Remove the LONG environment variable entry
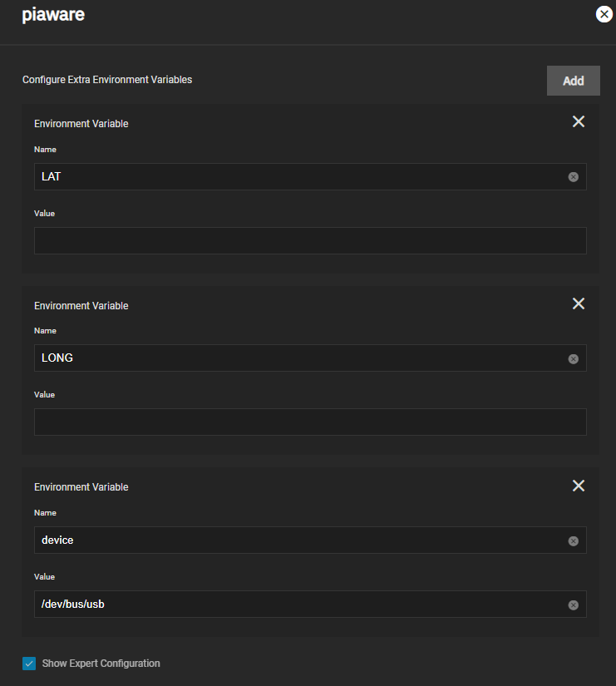This screenshot has height=686, width=616. coord(579,304)
